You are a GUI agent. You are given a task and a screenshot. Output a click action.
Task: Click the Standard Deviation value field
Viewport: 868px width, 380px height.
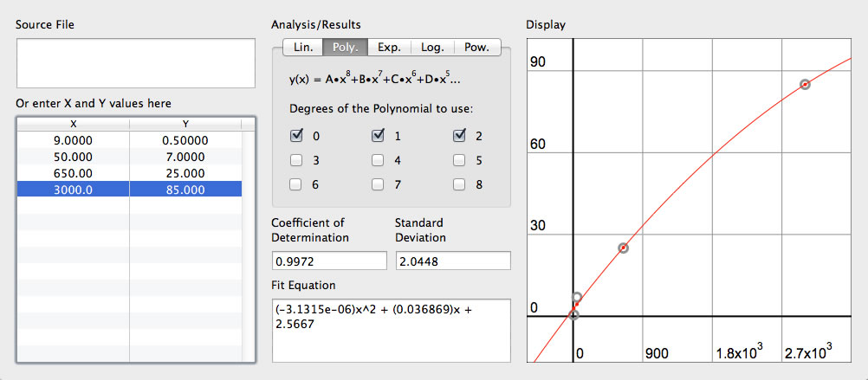452,261
